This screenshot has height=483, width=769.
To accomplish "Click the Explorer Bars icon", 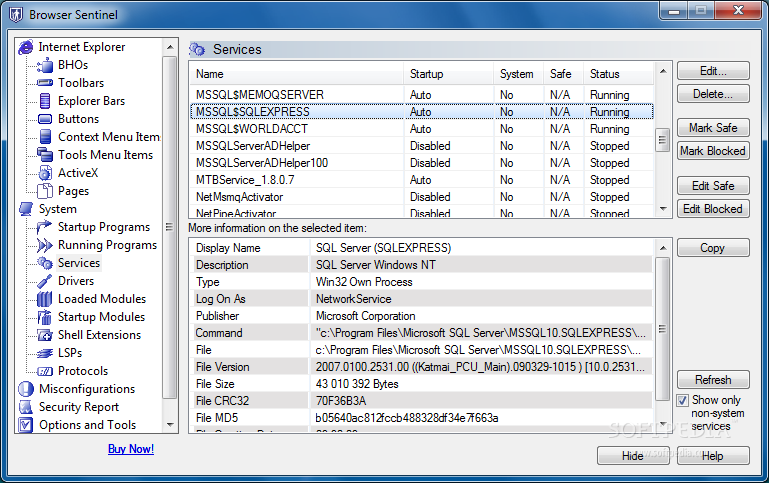I will point(45,101).
